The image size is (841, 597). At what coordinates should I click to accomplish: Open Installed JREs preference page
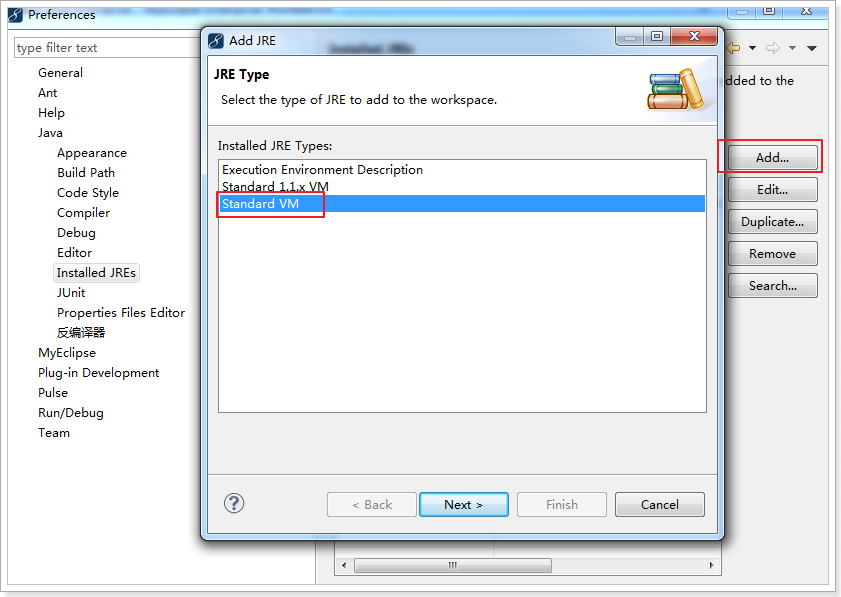97,272
